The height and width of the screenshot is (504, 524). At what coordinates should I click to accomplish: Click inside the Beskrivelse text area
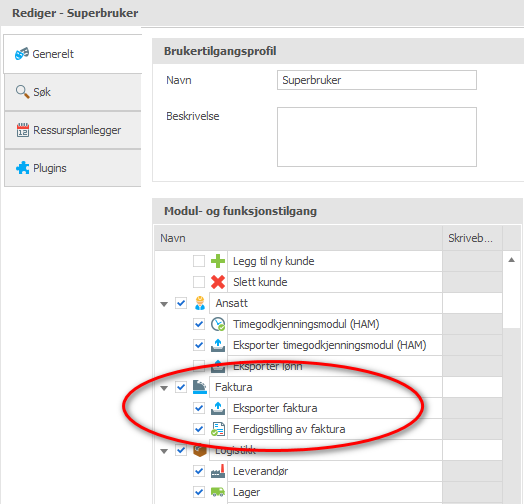(x=377, y=137)
